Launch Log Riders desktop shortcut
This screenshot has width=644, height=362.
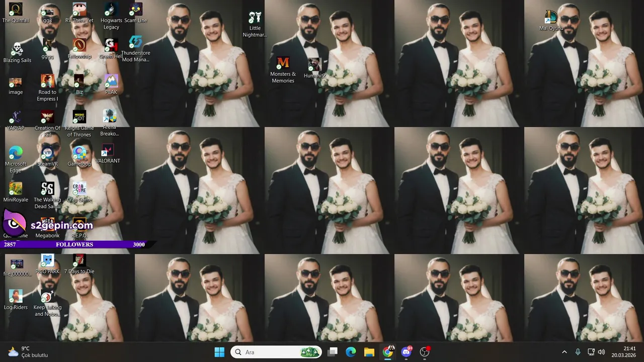pyautogui.click(x=16, y=300)
